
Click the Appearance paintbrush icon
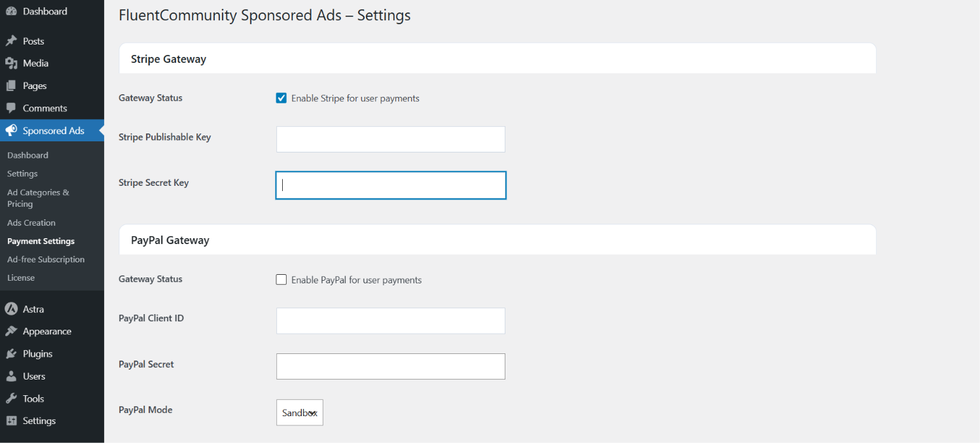tap(11, 331)
